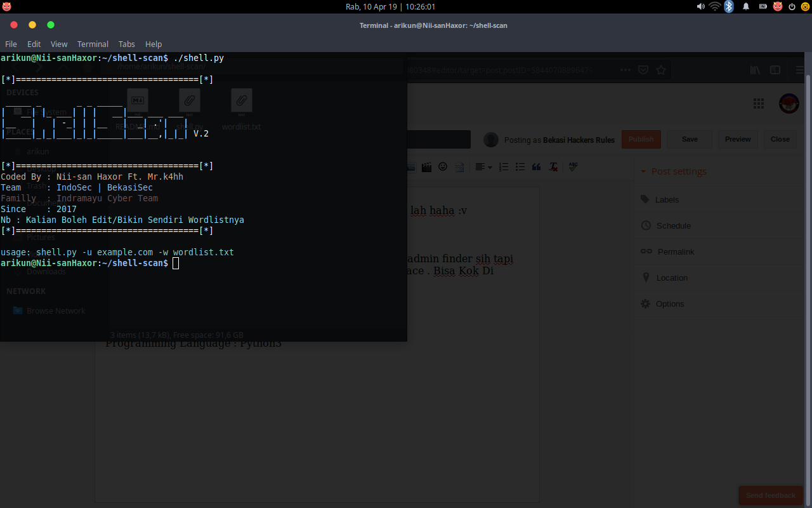Image resolution: width=812 pixels, height=508 pixels.
Task: Click the terminal line 'Coded By : Nii-san Haxor Ft. Mr.k4hh'
Action: 92,177
